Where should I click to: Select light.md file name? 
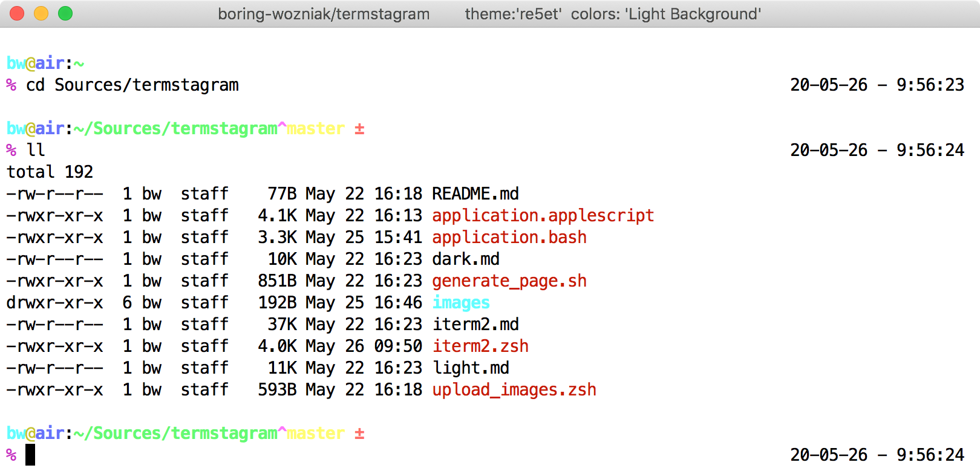pyautogui.click(x=471, y=368)
